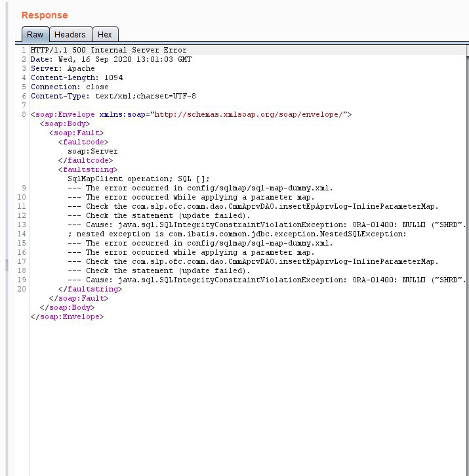Click the SqlMapClient operation; SQL line
This screenshot has width=469, height=476.
point(138,179)
